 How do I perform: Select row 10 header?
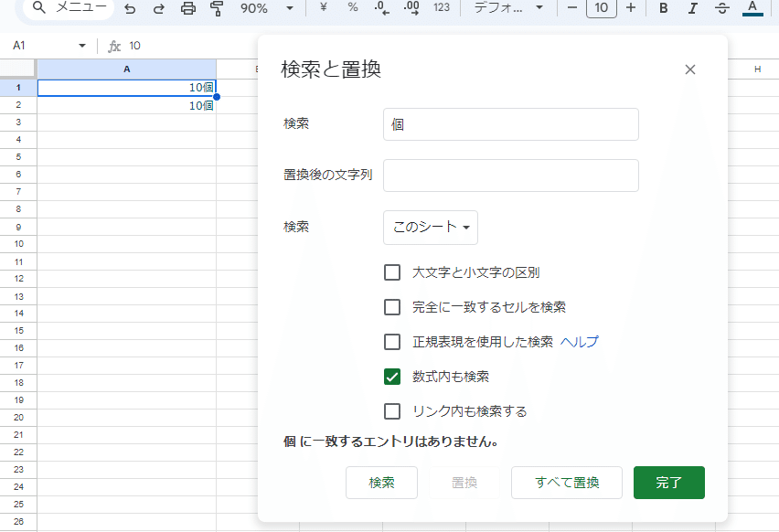click(18, 244)
